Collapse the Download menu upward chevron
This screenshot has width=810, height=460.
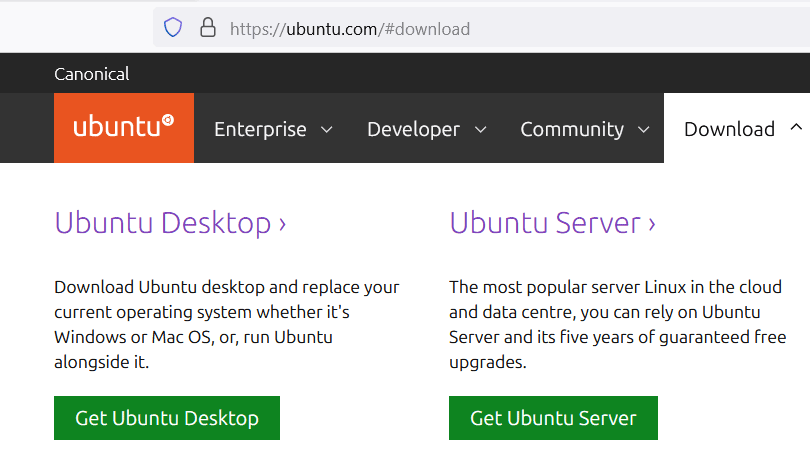[x=796, y=127]
